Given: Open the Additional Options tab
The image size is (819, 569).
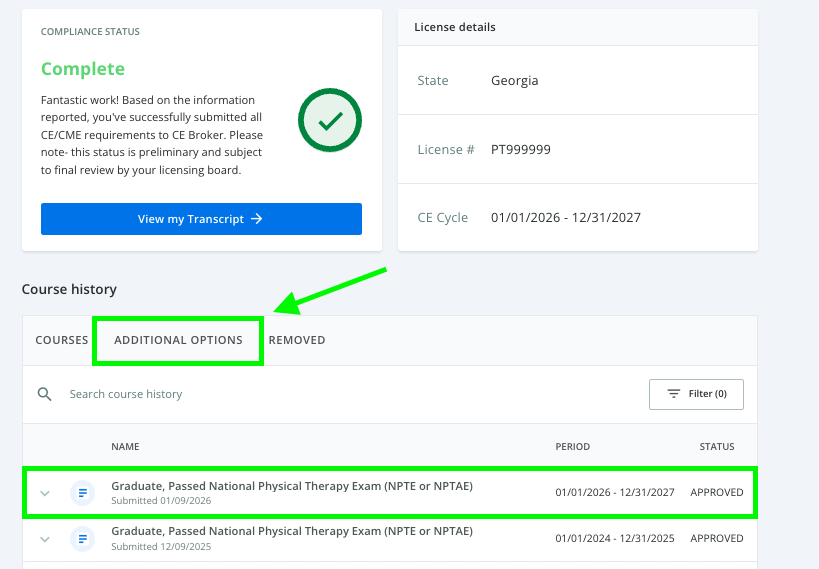Looking at the screenshot, I should coord(178,340).
